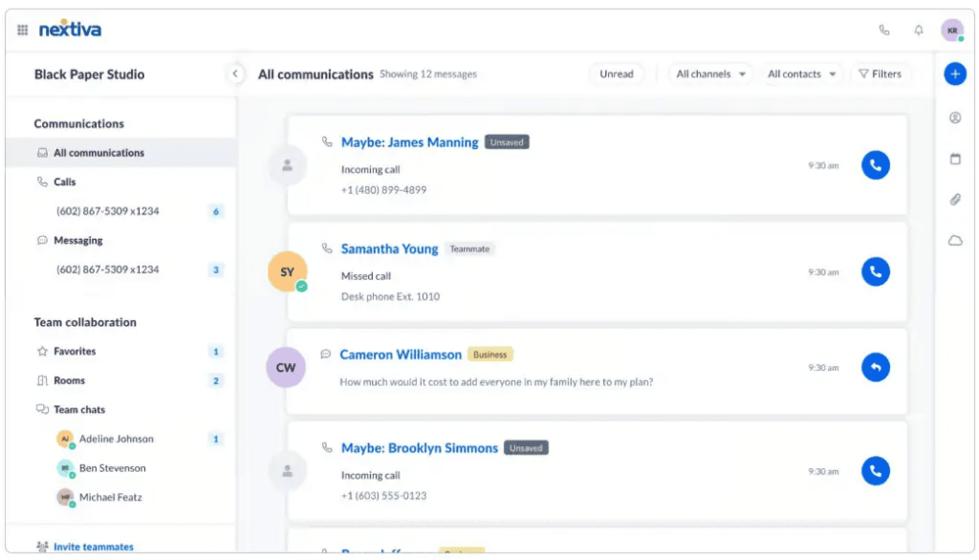The height and width of the screenshot is (560, 979).
Task: Call back Samantha Young with blue phone button
Action: 875,271
